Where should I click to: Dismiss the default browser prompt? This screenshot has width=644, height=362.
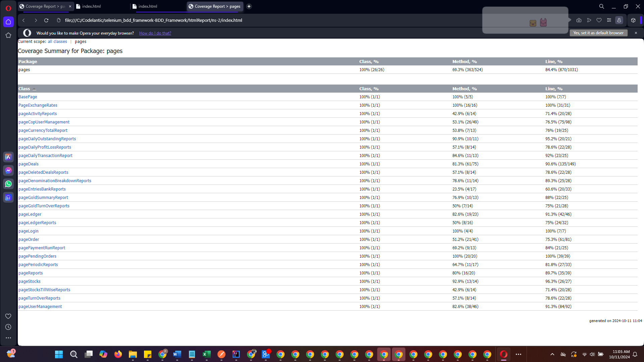coord(636,33)
